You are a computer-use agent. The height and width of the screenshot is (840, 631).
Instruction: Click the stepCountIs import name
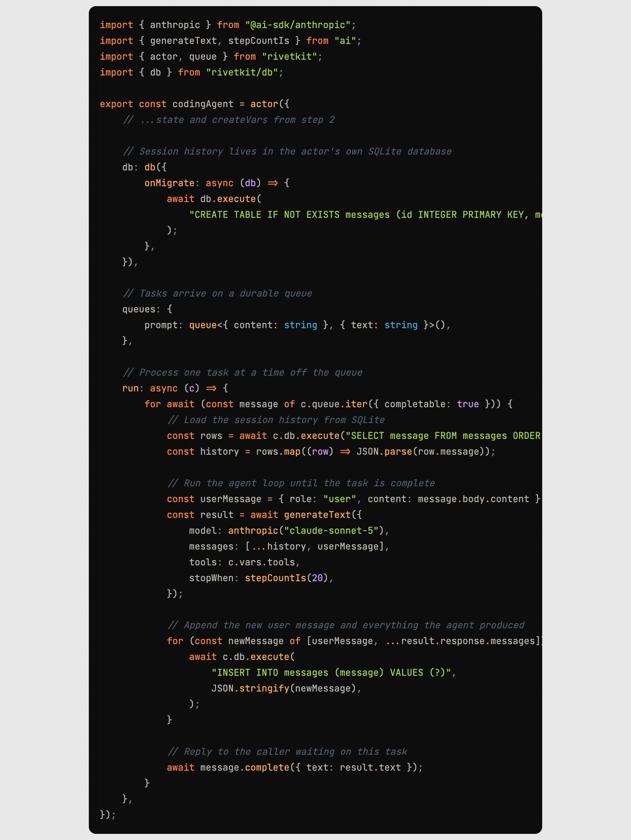pyautogui.click(x=259, y=41)
